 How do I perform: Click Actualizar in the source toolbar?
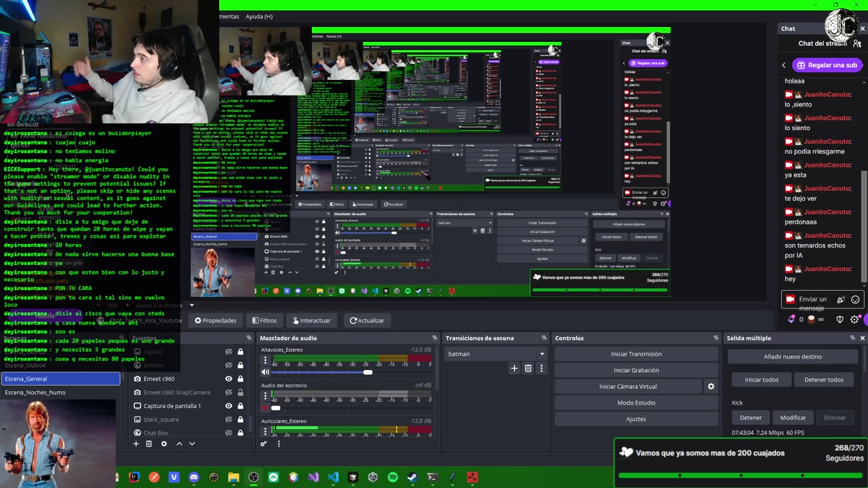pos(367,321)
